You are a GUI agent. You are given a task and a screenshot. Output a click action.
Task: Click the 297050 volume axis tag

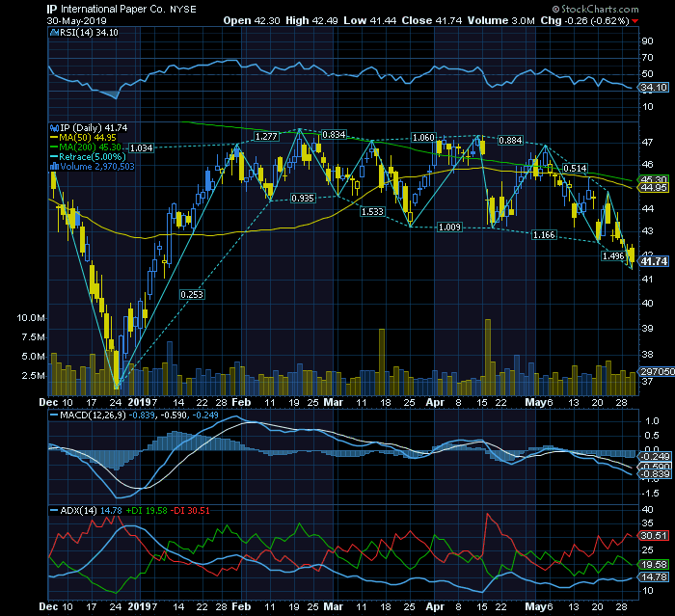pos(657,371)
